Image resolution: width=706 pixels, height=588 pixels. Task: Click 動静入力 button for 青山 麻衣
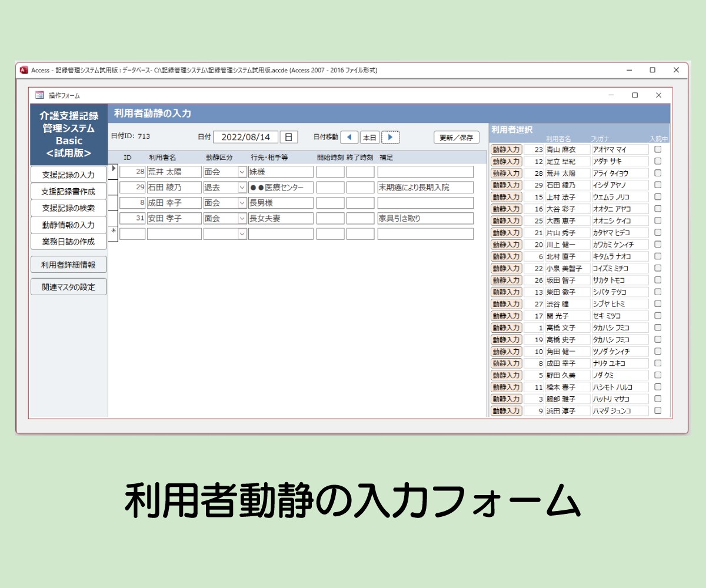[506, 149]
